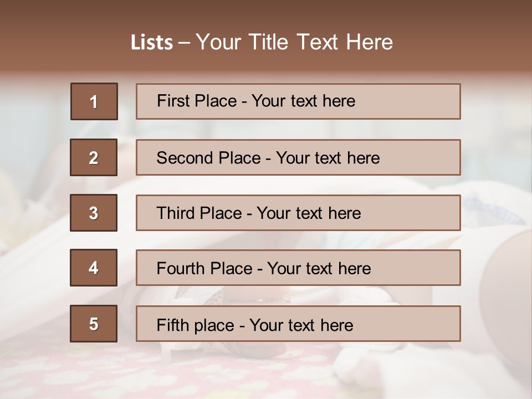Select the number 3 box
Screen dimensions: 532x399
pos(94,213)
